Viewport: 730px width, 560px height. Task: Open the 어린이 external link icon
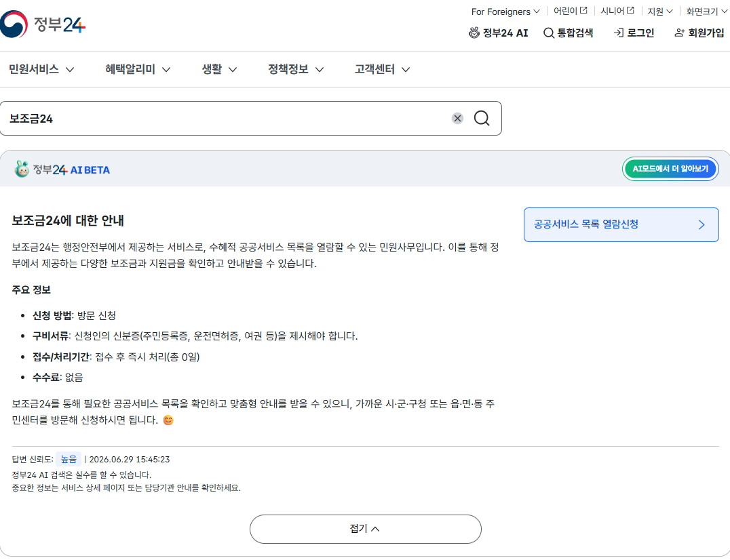[x=583, y=10]
